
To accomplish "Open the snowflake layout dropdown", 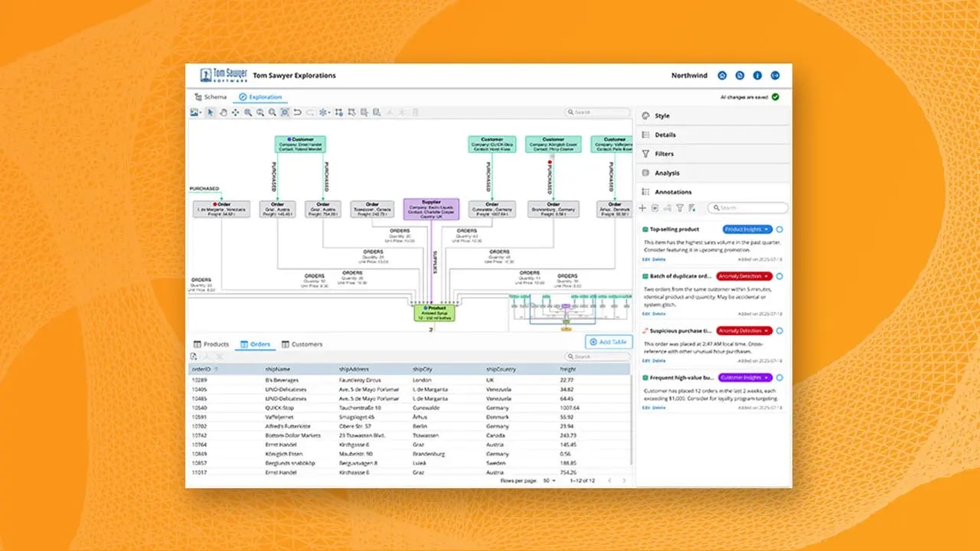I will 325,112.
